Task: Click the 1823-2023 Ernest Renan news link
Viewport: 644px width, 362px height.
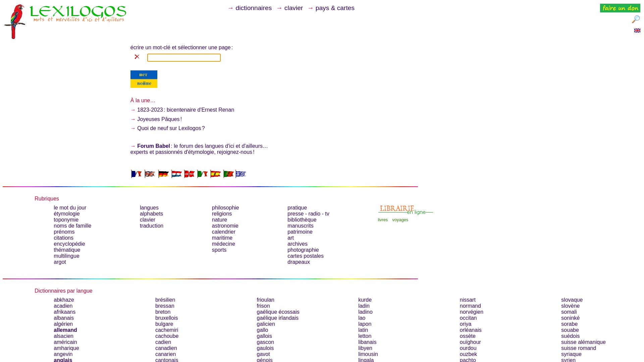Action: point(186,110)
